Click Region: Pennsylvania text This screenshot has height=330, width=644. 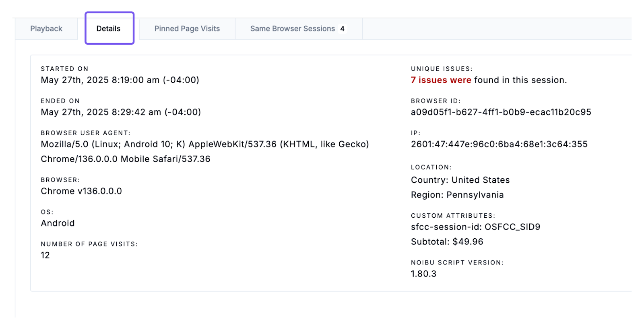pyautogui.click(x=457, y=195)
